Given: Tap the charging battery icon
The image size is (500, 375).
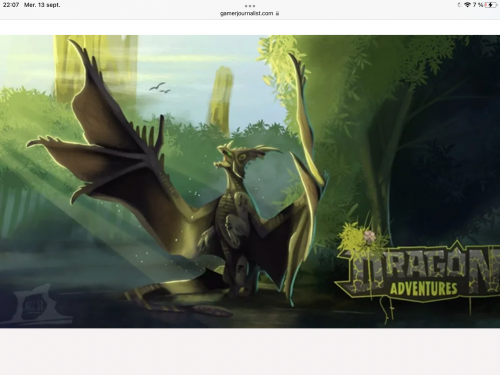Looking at the screenshot, I should point(491,5).
